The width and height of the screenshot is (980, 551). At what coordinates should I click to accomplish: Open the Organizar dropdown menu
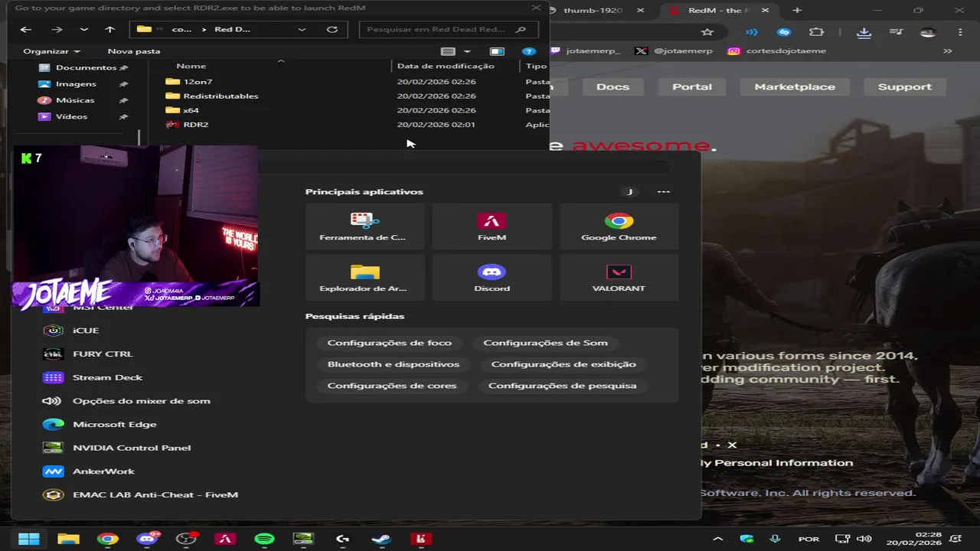(x=51, y=51)
